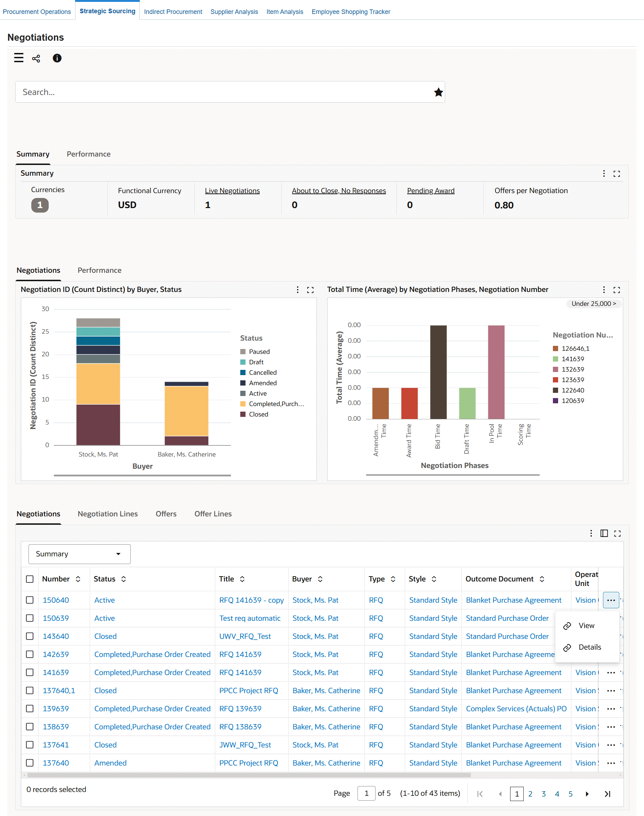Click the star saved-search icon
The width and height of the screenshot is (644, 816).
pyautogui.click(x=438, y=92)
